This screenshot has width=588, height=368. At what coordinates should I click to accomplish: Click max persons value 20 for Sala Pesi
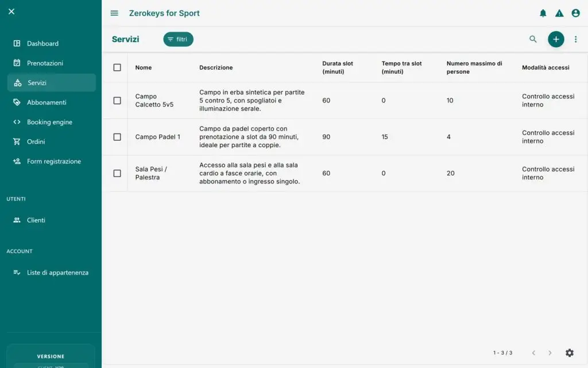click(x=450, y=173)
